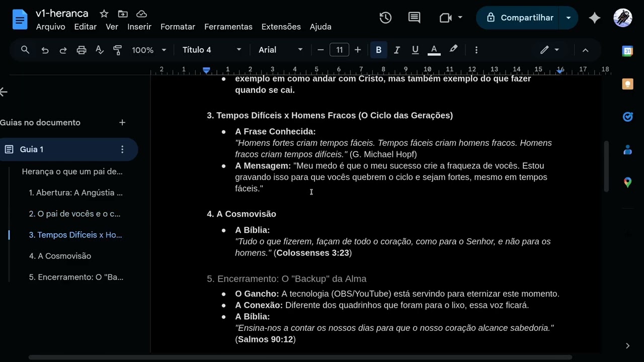Launch the Gemini sparkle assistant
The width and height of the screenshot is (644, 362).
(595, 18)
